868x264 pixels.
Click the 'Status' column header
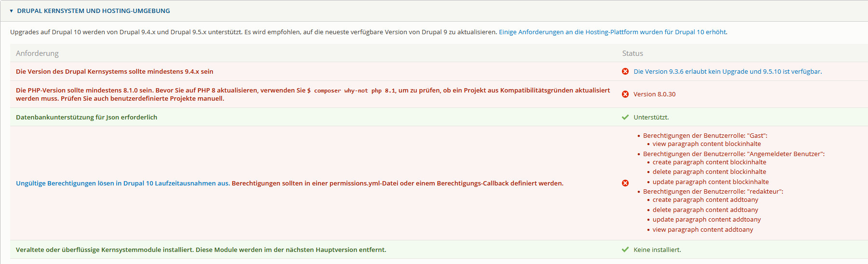(x=632, y=53)
